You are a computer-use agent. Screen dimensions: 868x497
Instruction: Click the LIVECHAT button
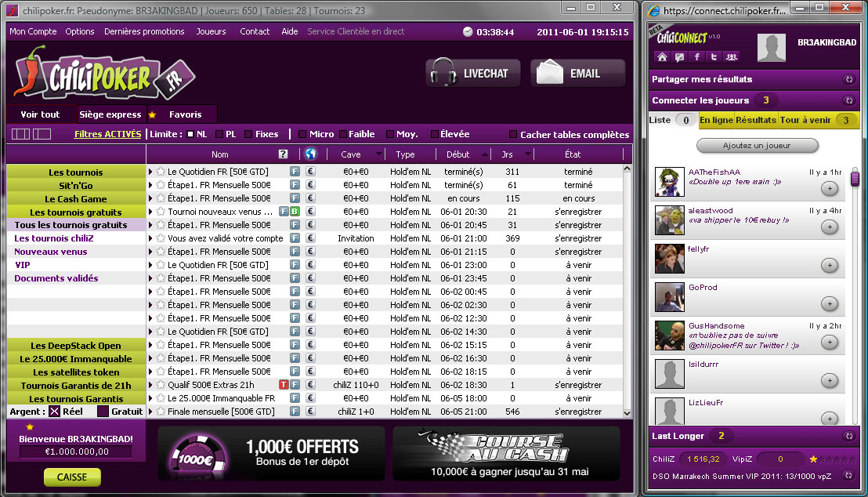click(473, 73)
